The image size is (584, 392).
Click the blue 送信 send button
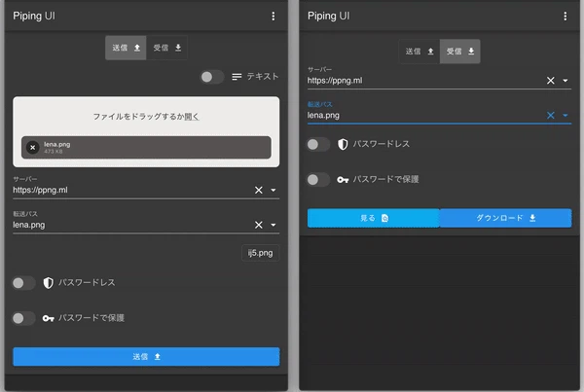pyautogui.click(x=146, y=357)
